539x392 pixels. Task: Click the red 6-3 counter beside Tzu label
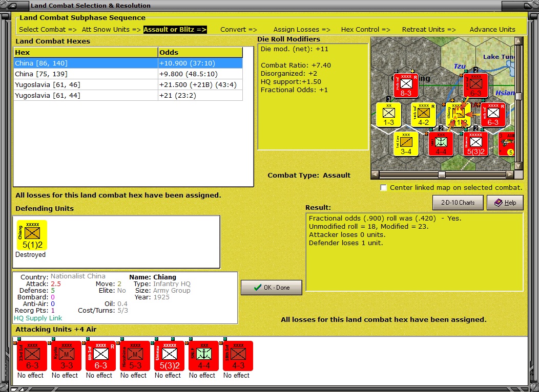point(475,85)
